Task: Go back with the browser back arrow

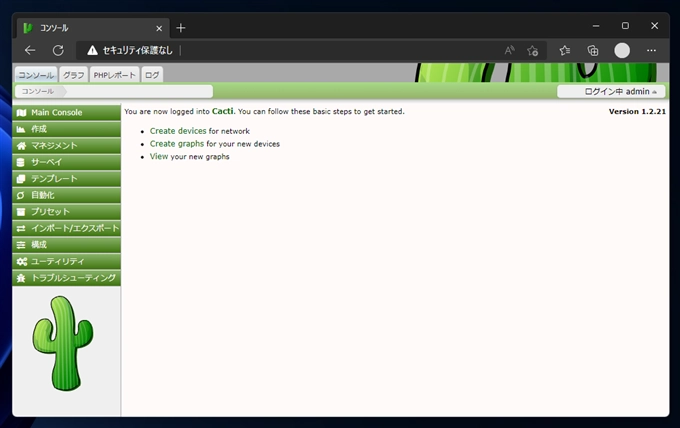Action: tap(30, 50)
